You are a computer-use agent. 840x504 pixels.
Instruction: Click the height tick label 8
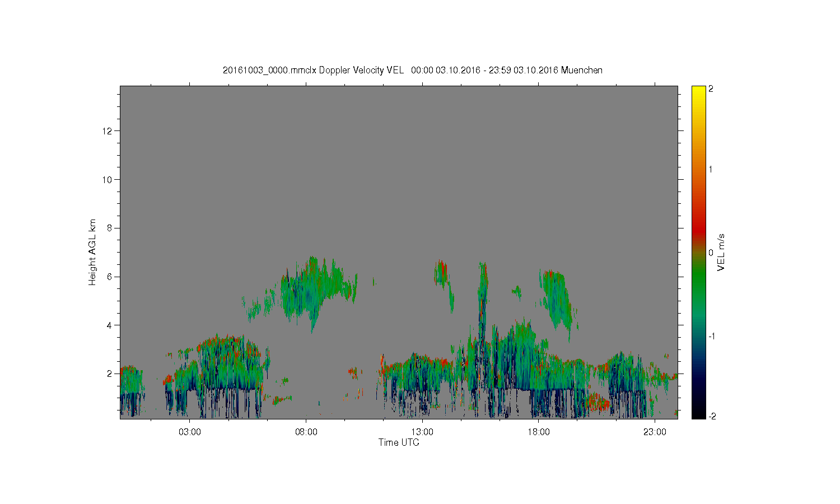110,228
